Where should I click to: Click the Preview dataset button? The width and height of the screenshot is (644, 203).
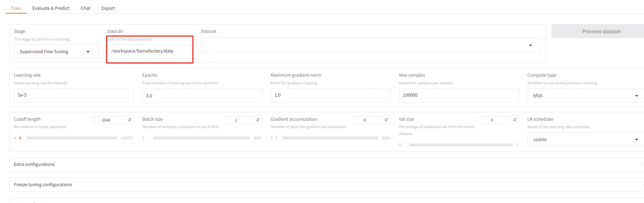coord(601,31)
